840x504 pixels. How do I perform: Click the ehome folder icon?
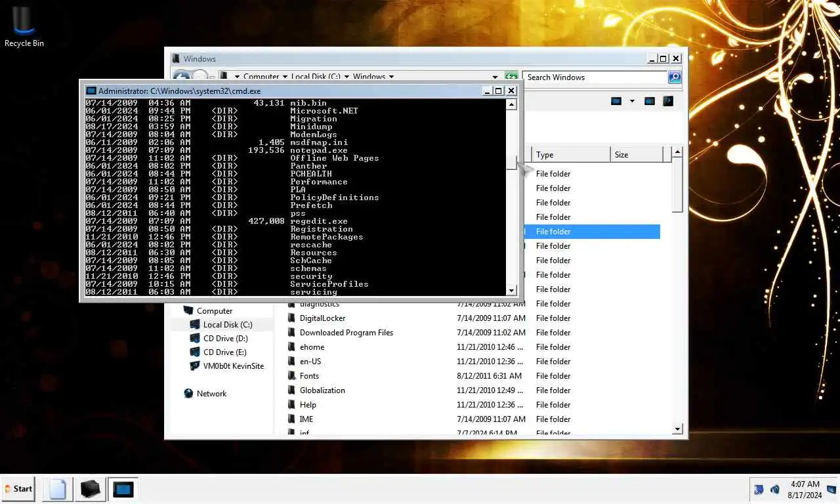pyautogui.click(x=293, y=347)
